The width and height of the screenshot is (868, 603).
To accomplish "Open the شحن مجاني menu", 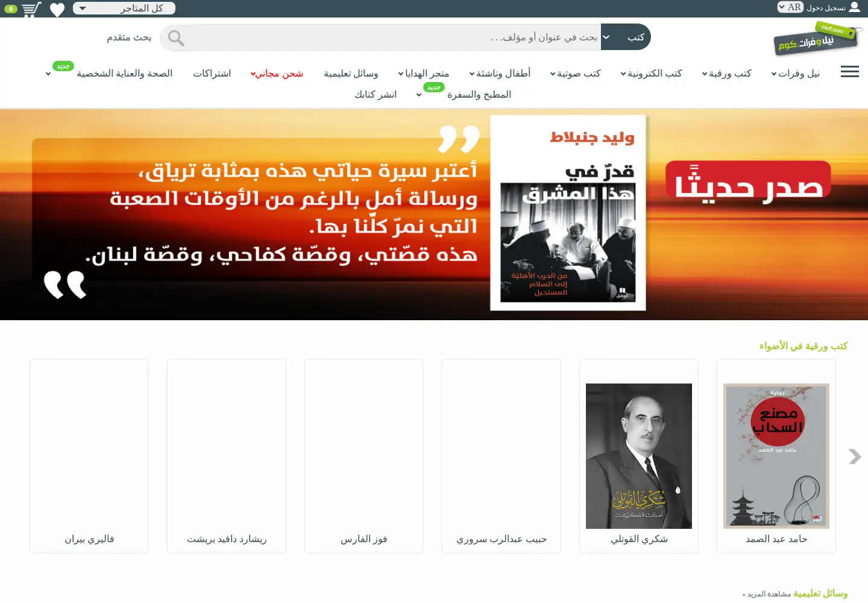I will [277, 74].
